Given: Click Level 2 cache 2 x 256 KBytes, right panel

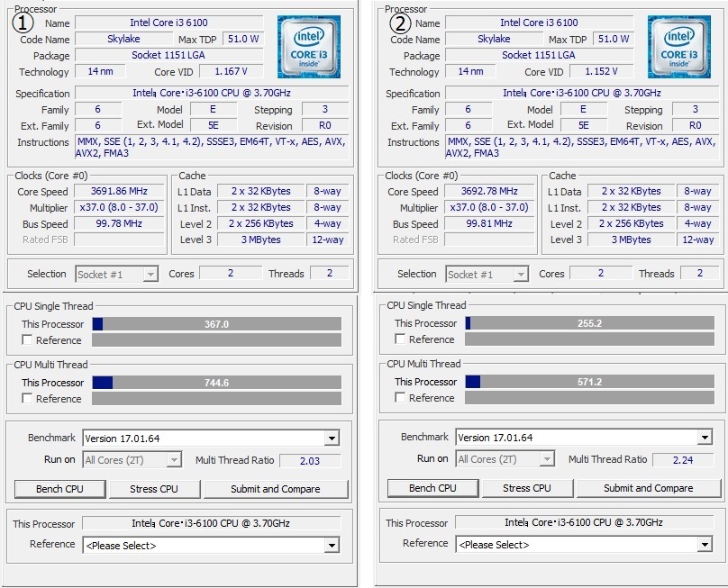Looking at the screenshot, I should [x=631, y=223].
